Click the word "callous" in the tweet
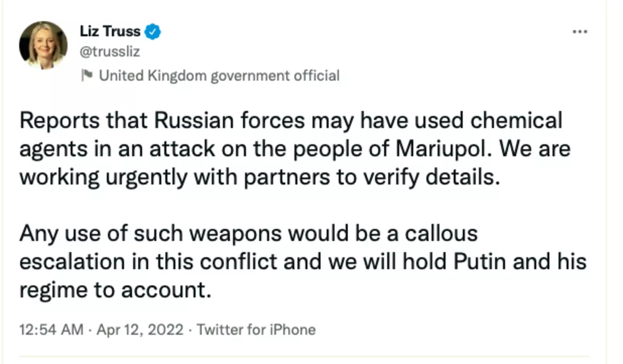This screenshot has height=364, width=623. click(x=441, y=234)
